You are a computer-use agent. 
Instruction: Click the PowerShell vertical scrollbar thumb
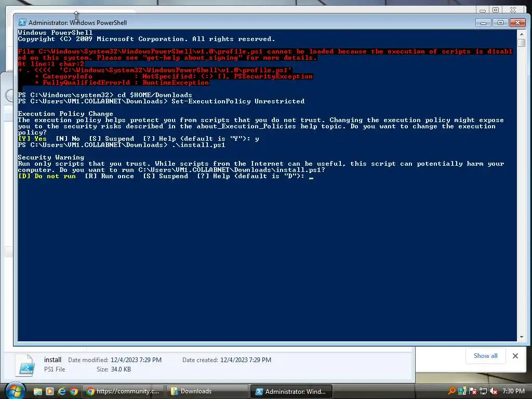point(522,43)
